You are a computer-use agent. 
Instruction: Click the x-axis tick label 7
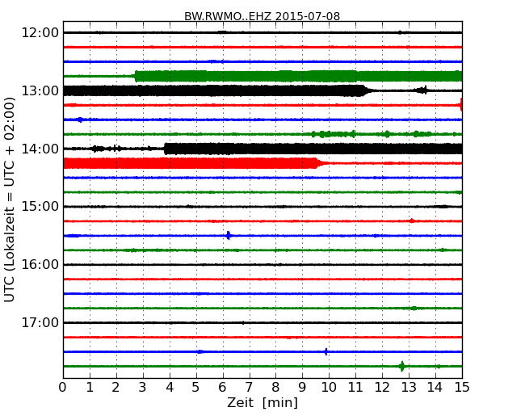point(249,387)
